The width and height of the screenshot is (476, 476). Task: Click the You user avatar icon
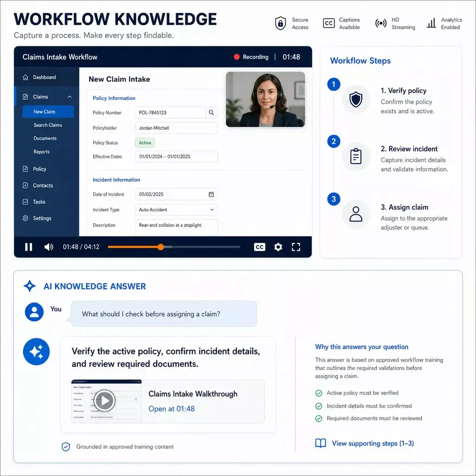tap(34, 312)
